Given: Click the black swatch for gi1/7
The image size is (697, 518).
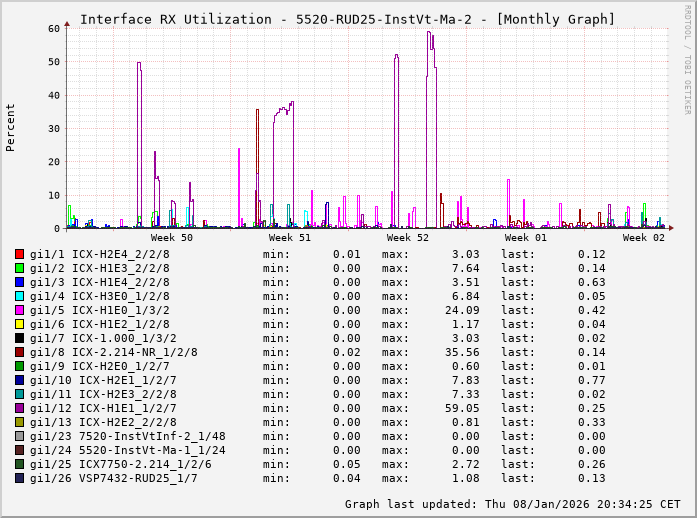Looking at the screenshot, I should coord(19,338).
